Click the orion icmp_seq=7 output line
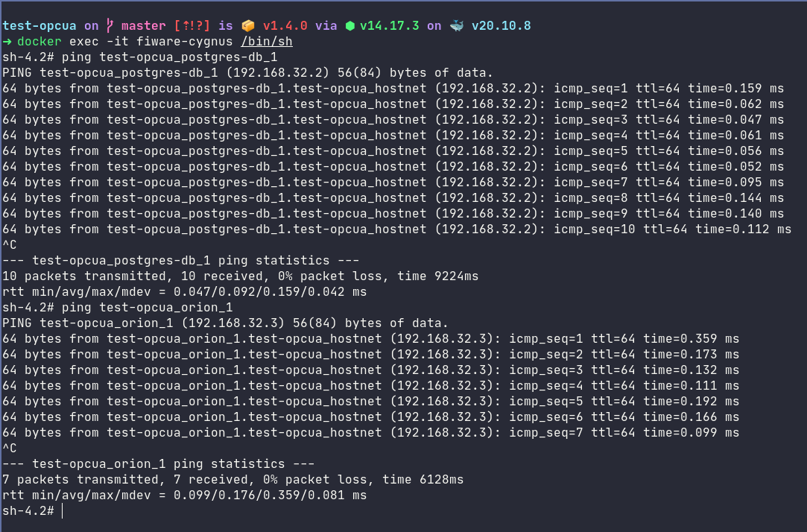The image size is (807, 532). 370,433
